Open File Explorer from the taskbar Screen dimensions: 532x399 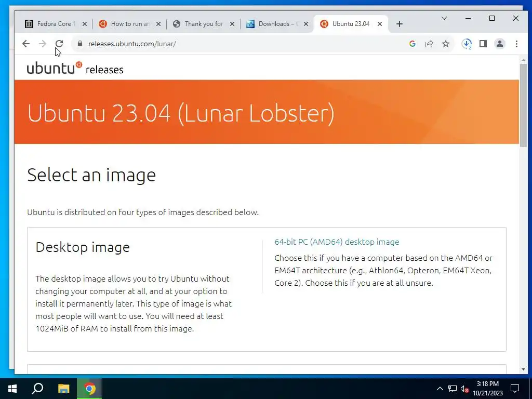pos(63,389)
